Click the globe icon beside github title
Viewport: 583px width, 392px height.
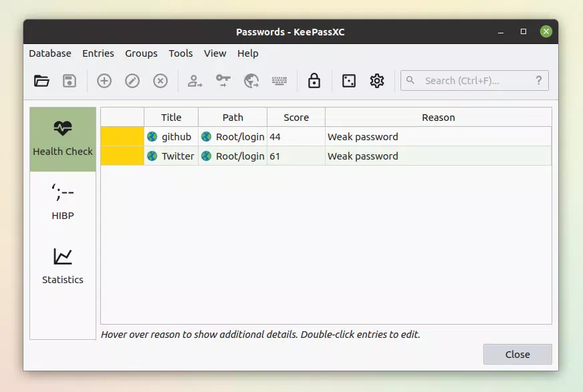pyautogui.click(x=152, y=137)
